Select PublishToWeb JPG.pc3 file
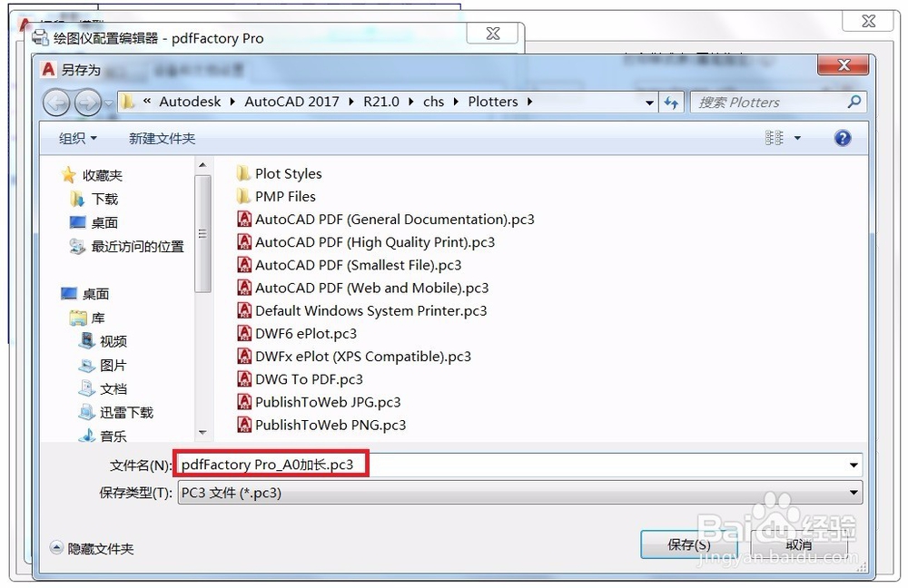Viewport: 908px width, 588px height. tap(319, 402)
